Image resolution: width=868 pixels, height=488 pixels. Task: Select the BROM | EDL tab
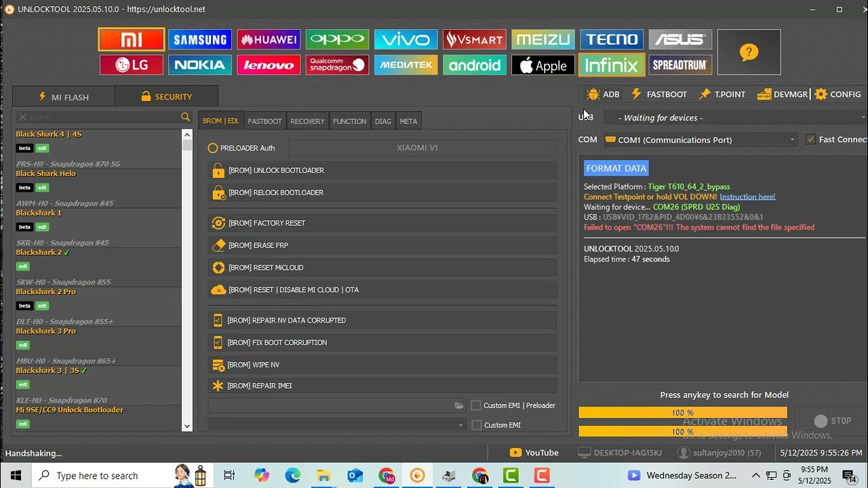[221, 121]
